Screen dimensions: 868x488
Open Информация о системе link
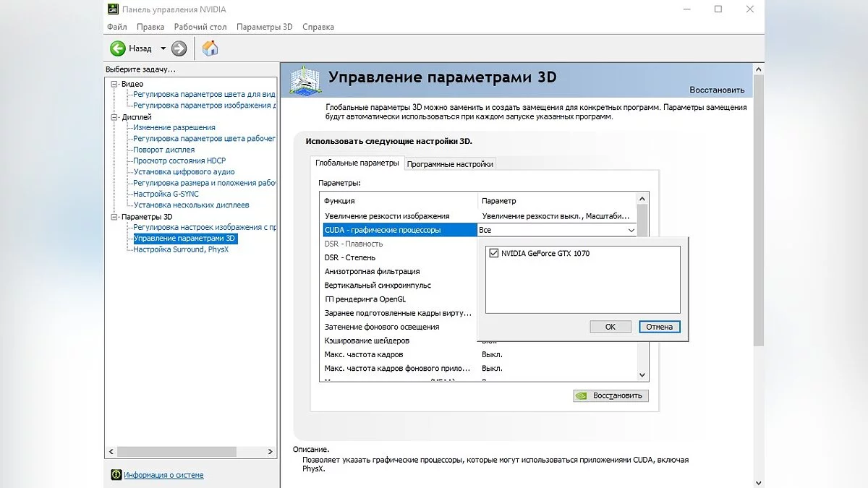tap(163, 475)
